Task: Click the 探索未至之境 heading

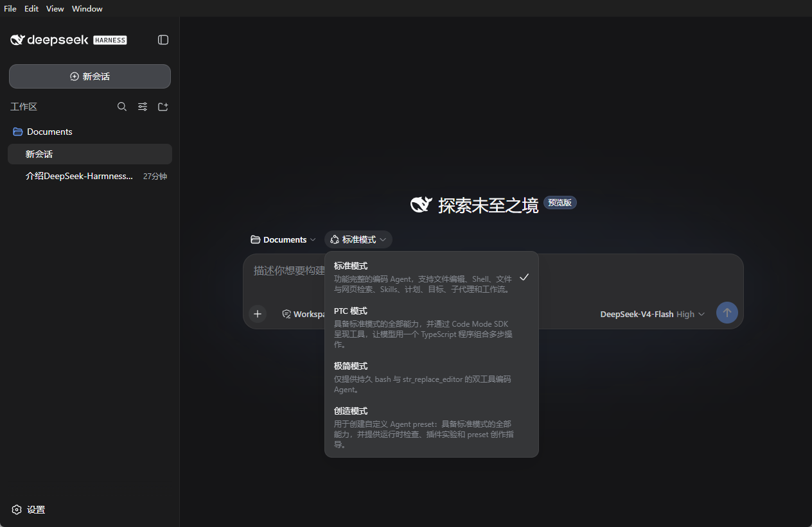Action: tap(488, 205)
